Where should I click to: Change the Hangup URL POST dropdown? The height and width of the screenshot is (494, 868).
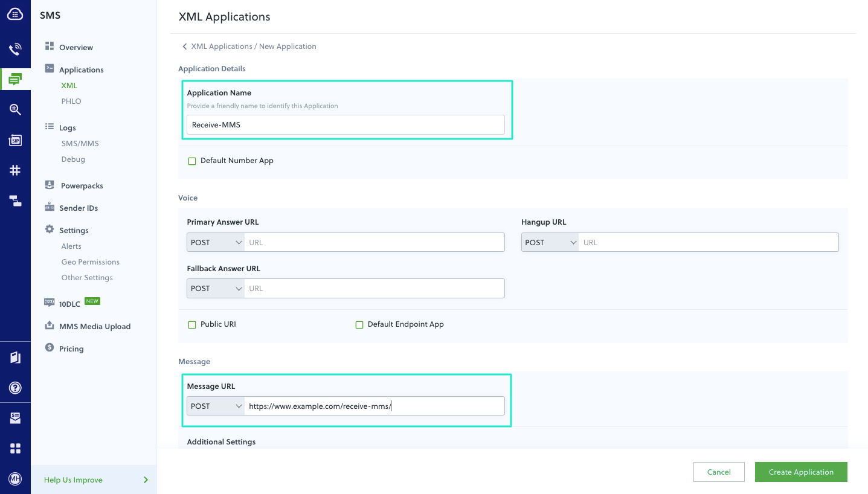pos(550,242)
